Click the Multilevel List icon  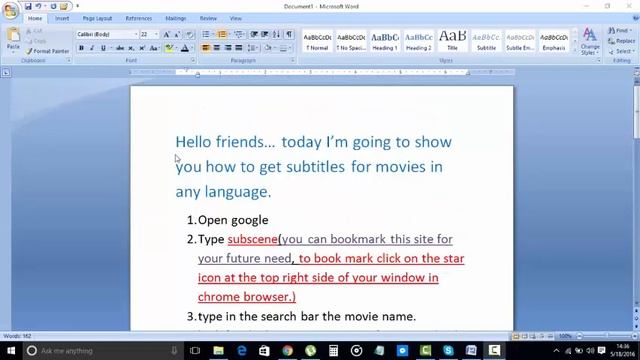(x=239, y=34)
